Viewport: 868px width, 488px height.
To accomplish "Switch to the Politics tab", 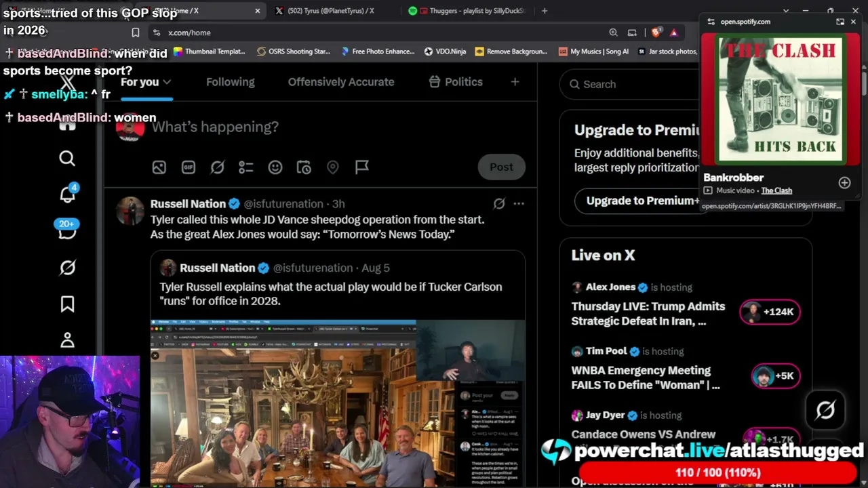I will coord(456,82).
